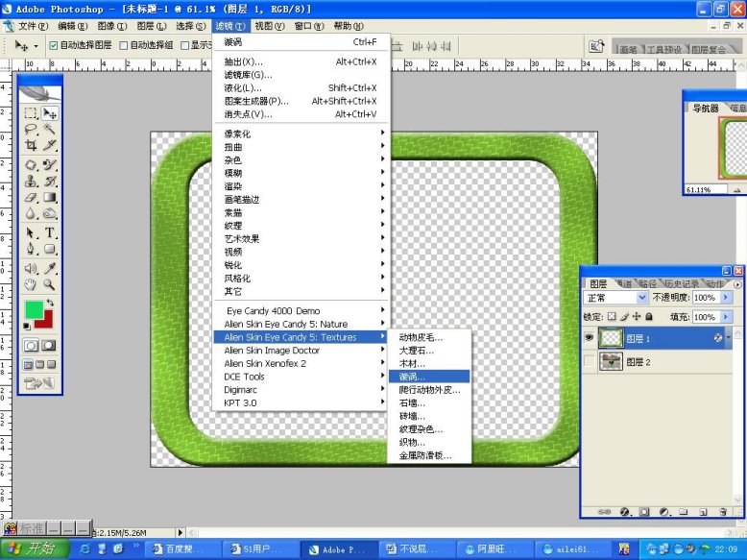Open the Layers panel flyout menu
The width and height of the screenshot is (747, 560).
click(737, 284)
